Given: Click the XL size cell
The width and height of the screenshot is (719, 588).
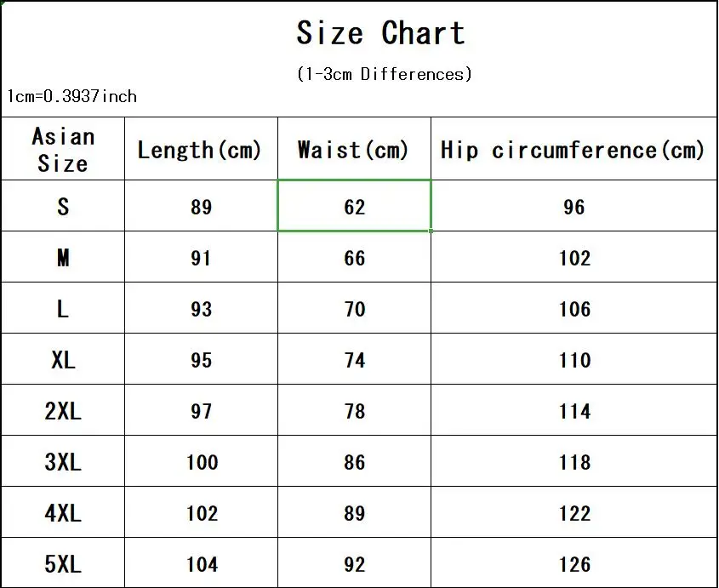Looking at the screenshot, I should pyautogui.click(x=63, y=359).
